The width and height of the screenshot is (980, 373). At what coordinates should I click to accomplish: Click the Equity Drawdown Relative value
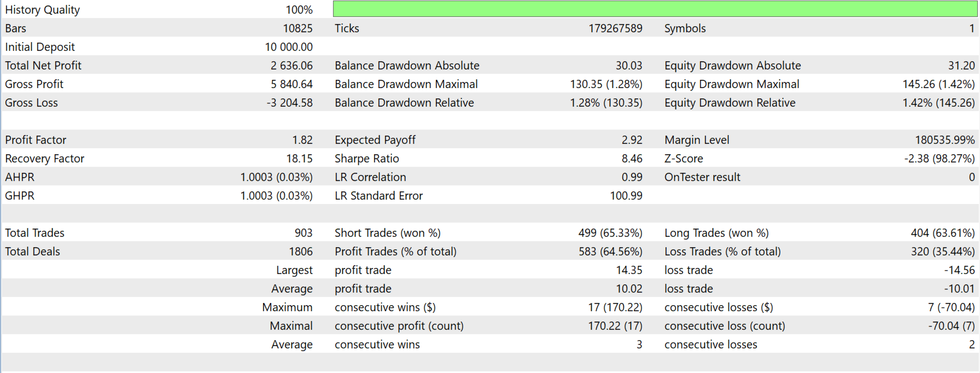[938, 103]
